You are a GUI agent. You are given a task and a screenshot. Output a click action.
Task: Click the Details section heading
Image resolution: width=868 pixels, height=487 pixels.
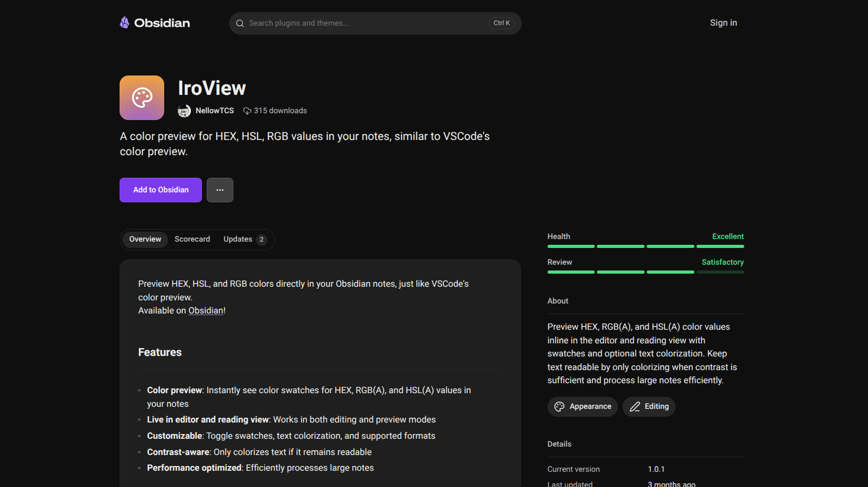[x=559, y=444]
